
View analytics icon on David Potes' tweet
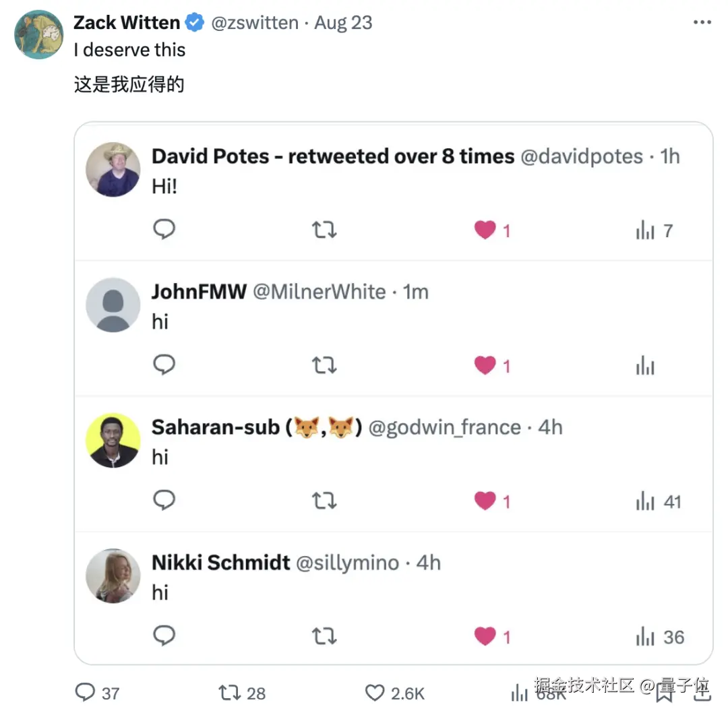click(x=645, y=231)
